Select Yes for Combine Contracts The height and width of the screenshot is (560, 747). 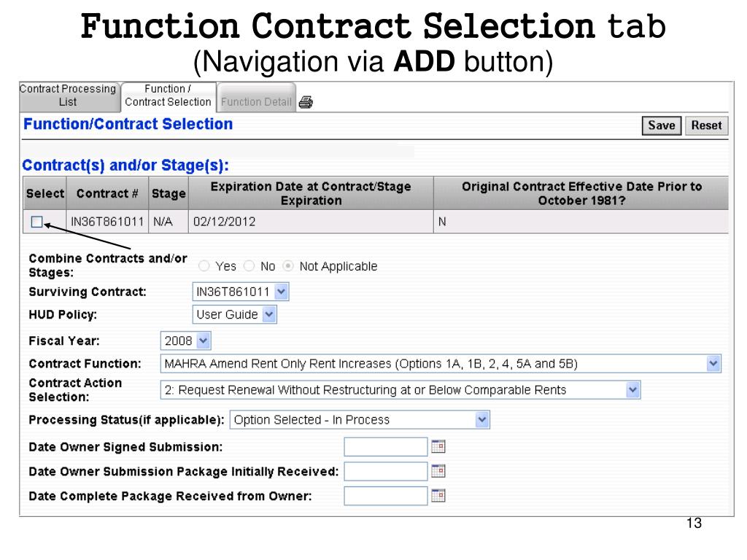204,266
